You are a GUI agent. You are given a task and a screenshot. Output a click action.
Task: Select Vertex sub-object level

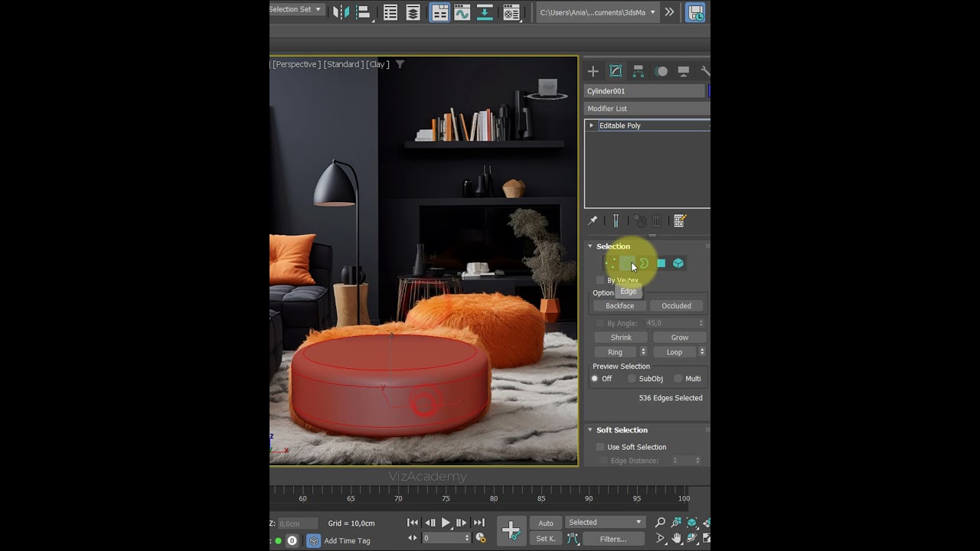pos(610,263)
